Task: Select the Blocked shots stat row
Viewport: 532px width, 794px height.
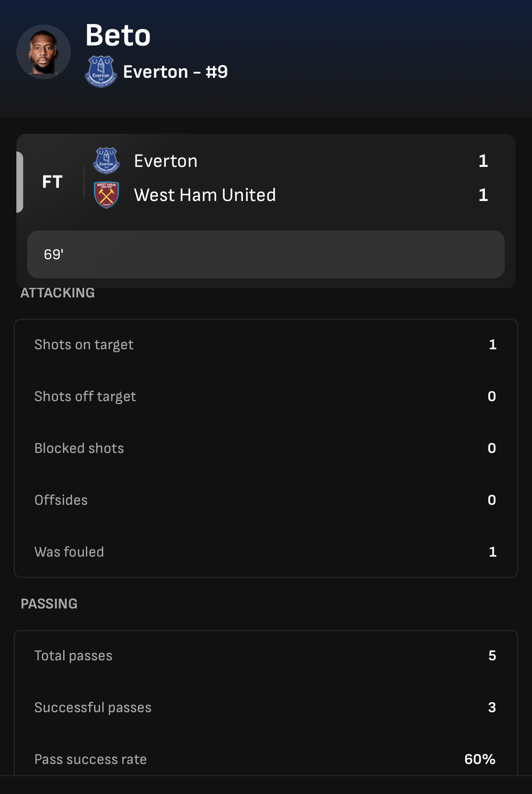Action: (266, 448)
